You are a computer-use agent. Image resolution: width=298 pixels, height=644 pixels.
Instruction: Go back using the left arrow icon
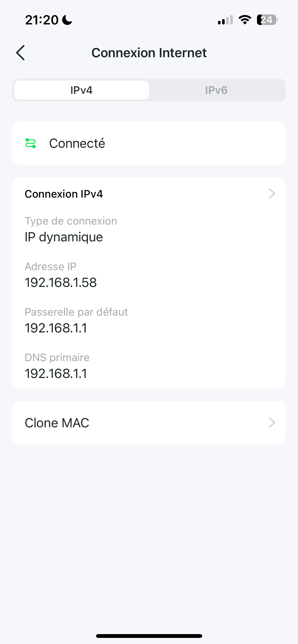20,53
